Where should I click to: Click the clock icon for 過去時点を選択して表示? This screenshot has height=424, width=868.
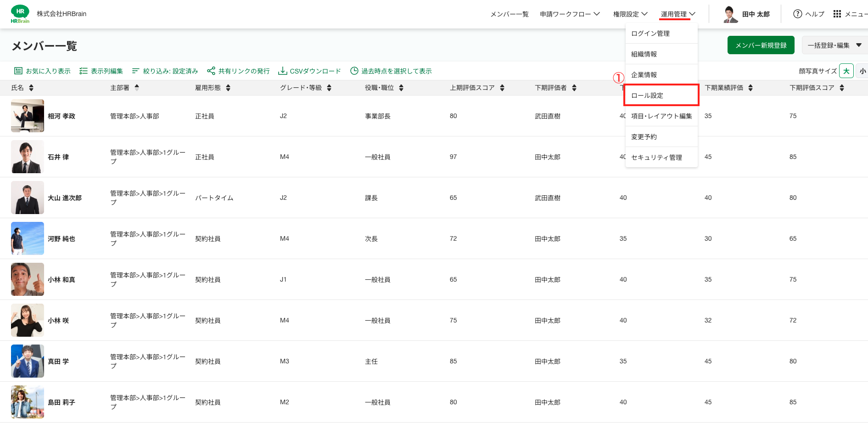354,71
